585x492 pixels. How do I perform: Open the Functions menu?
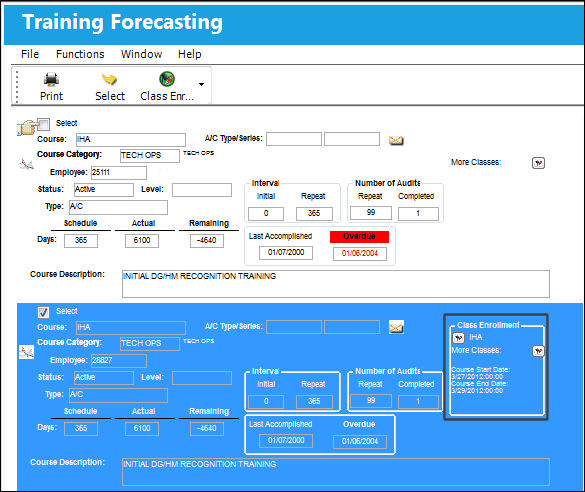pyautogui.click(x=80, y=54)
